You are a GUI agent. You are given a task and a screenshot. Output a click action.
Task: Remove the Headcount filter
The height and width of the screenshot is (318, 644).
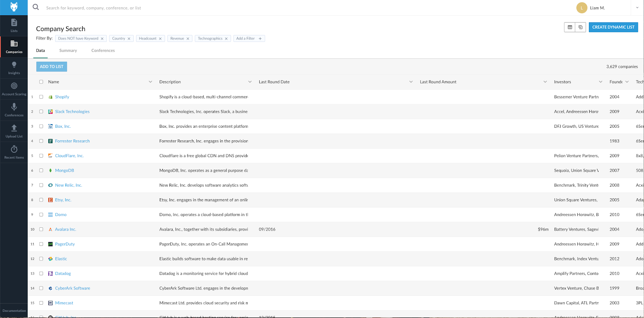(160, 39)
